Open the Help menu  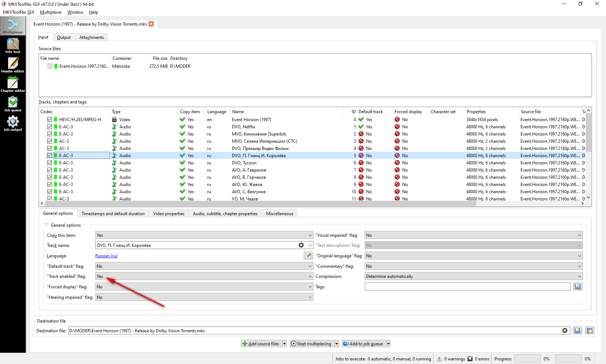(93, 12)
